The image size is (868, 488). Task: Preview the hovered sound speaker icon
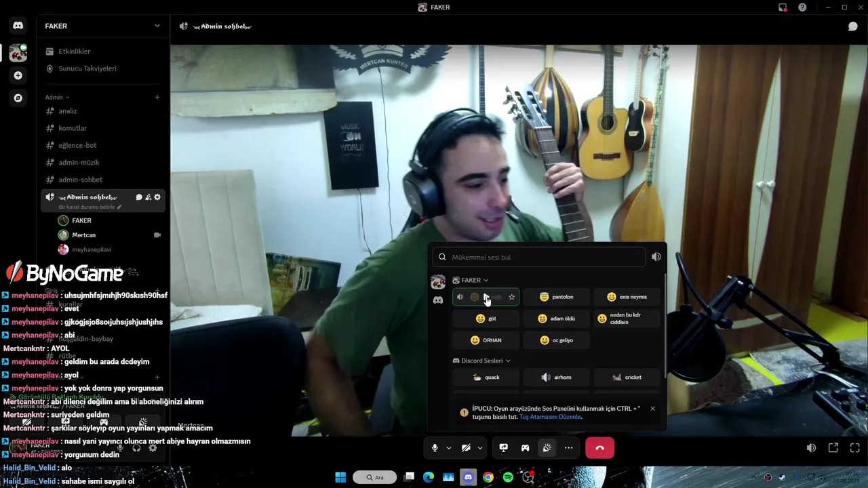[x=460, y=297]
